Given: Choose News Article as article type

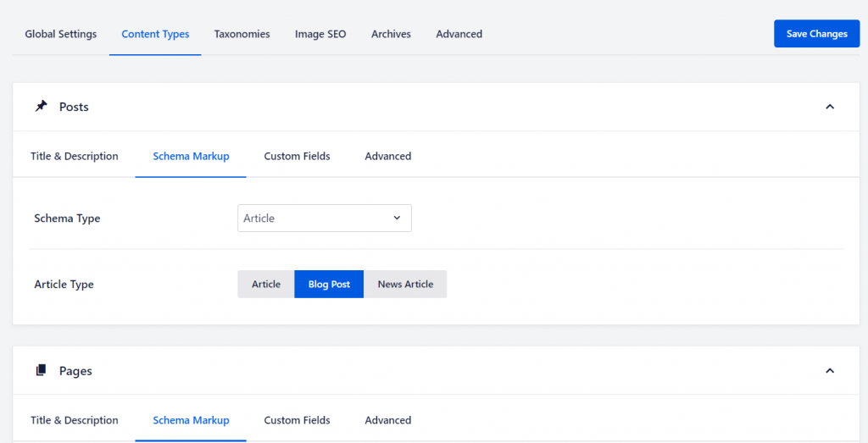Looking at the screenshot, I should (x=405, y=285).
